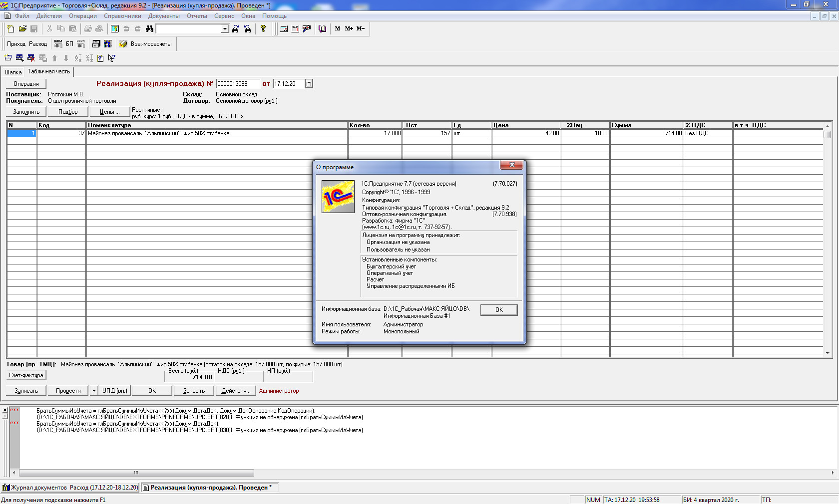Open the Документы menu

point(164,16)
